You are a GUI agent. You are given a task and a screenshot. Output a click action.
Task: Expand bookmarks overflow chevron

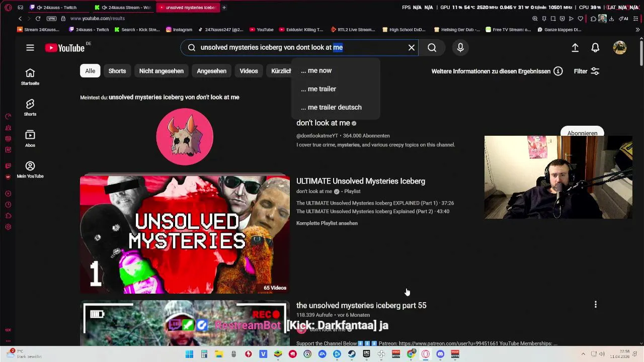click(x=637, y=30)
